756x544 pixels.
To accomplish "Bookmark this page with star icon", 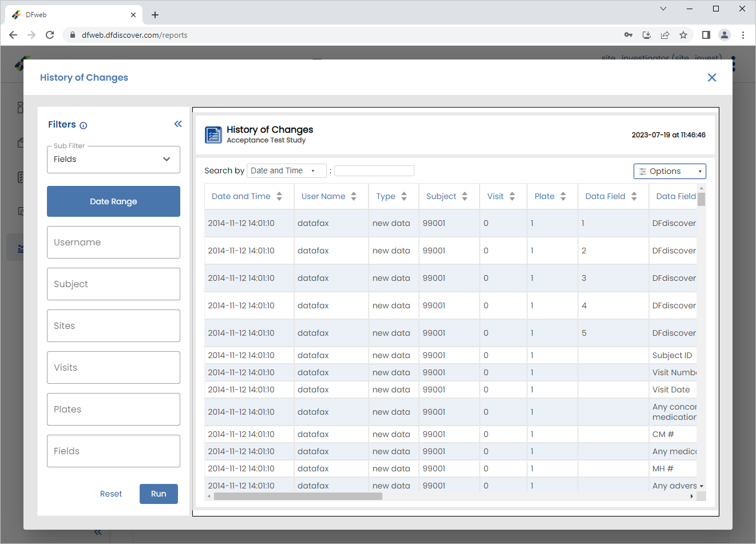I will coord(683,35).
